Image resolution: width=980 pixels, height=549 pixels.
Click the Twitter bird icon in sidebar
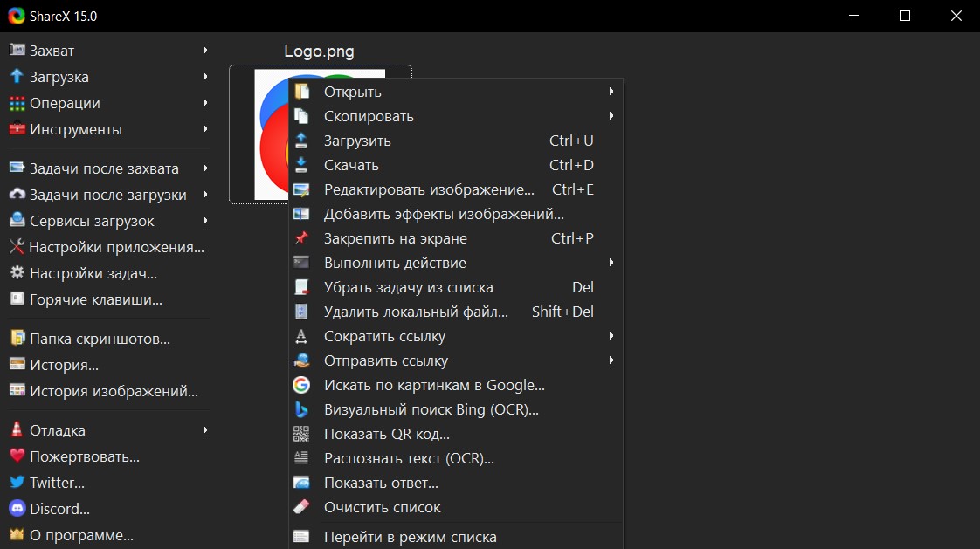click(x=17, y=483)
